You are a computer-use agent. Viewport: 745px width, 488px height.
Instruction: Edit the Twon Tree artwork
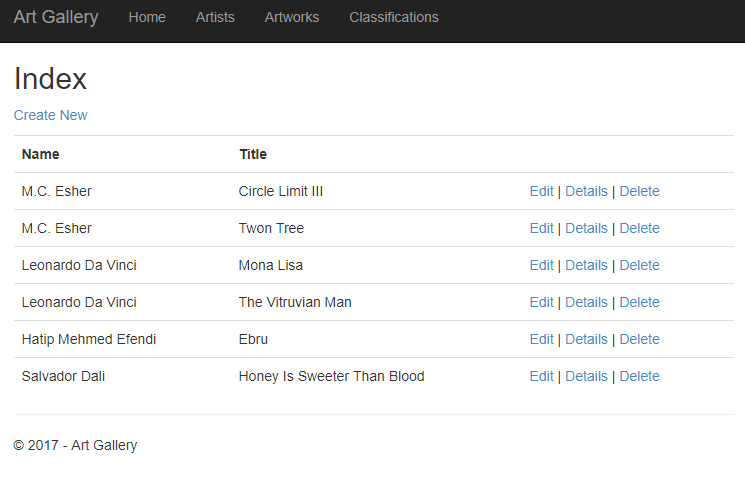[542, 229]
